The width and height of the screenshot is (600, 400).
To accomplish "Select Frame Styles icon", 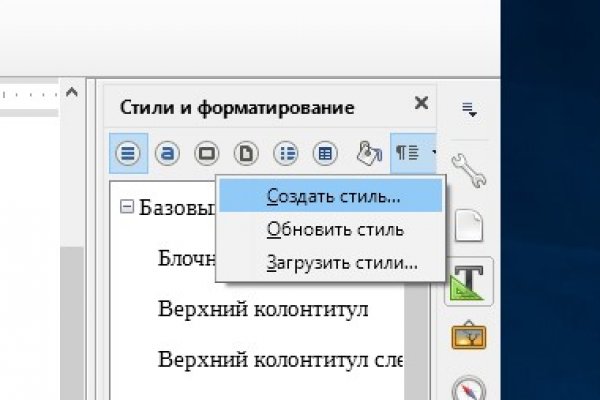I will tap(207, 153).
